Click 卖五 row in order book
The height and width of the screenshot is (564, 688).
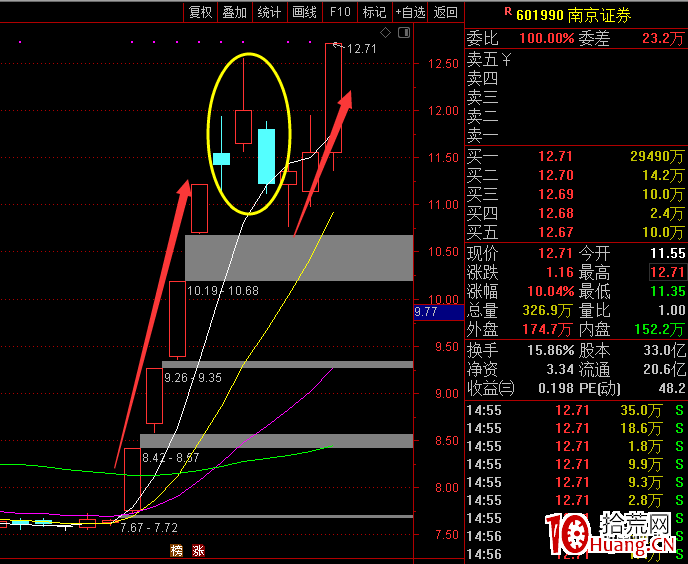point(576,59)
